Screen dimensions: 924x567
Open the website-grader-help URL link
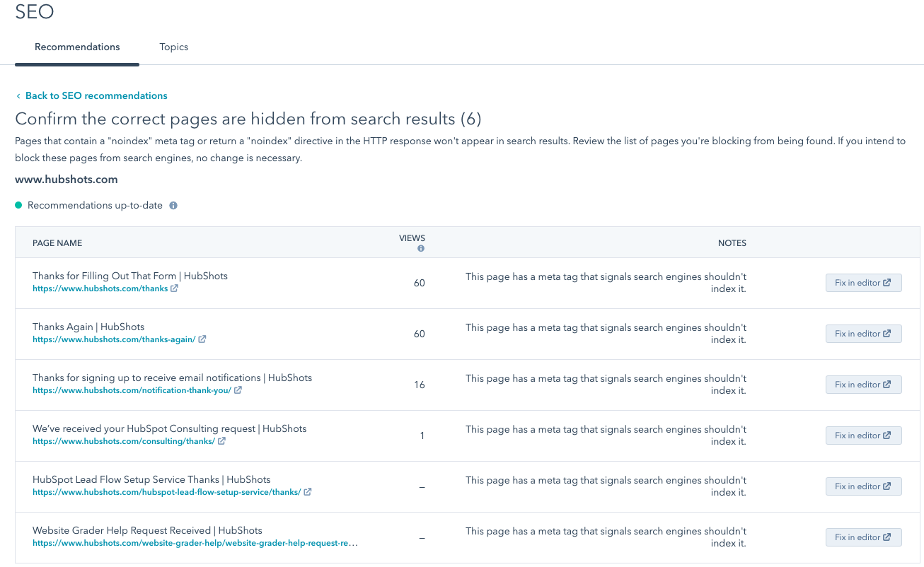[195, 544]
